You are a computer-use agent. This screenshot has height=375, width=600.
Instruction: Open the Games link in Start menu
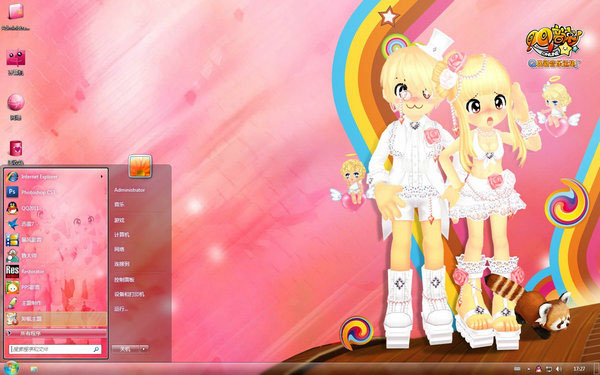[119, 220]
